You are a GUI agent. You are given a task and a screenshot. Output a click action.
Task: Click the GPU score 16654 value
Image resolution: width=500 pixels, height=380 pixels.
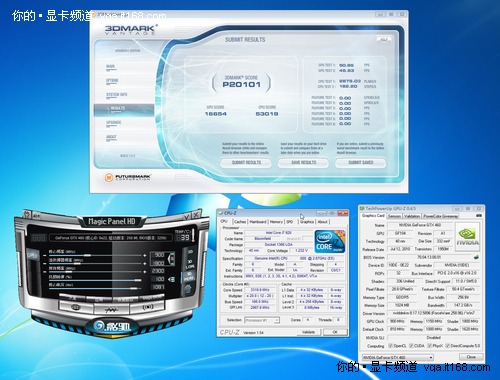pyautogui.click(x=215, y=114)
